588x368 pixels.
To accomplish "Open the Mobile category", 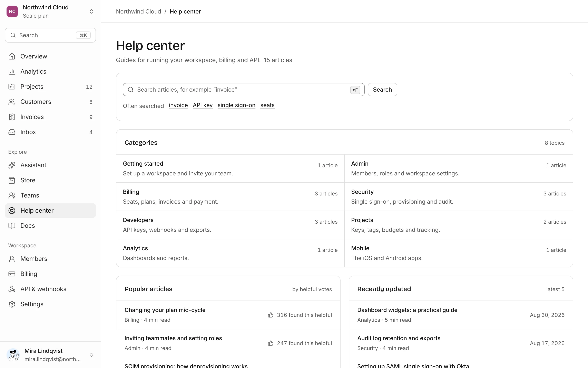I will click(459, 253).
